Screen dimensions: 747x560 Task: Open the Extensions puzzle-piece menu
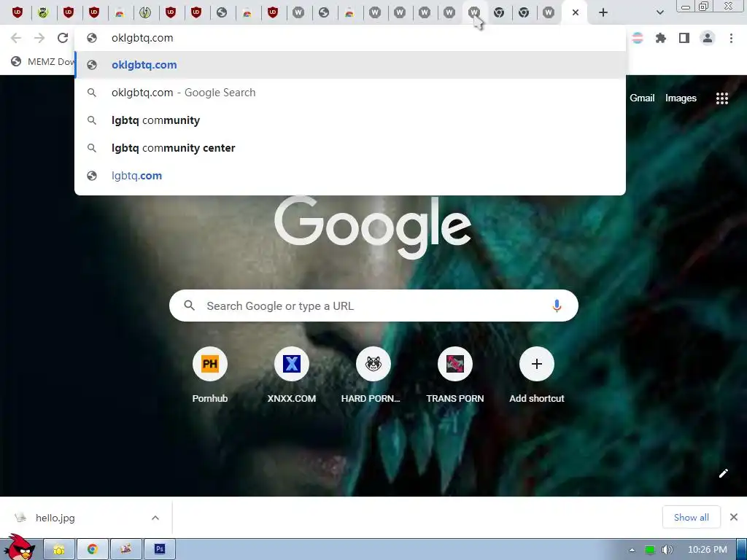661,38
